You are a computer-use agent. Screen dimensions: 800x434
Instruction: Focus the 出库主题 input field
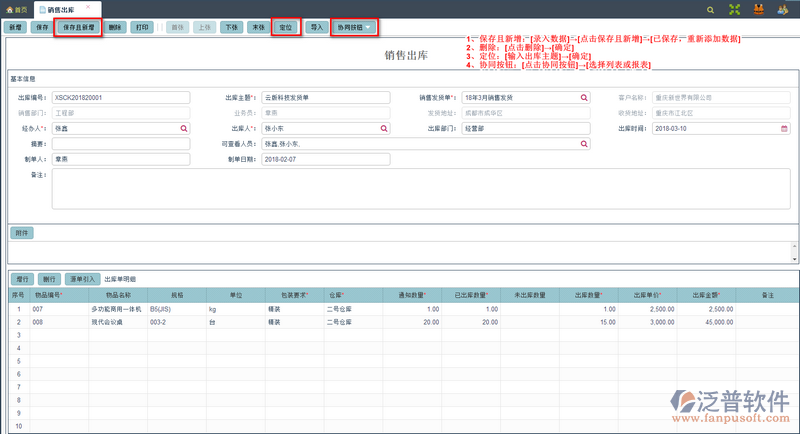click(x=326, y=97)
